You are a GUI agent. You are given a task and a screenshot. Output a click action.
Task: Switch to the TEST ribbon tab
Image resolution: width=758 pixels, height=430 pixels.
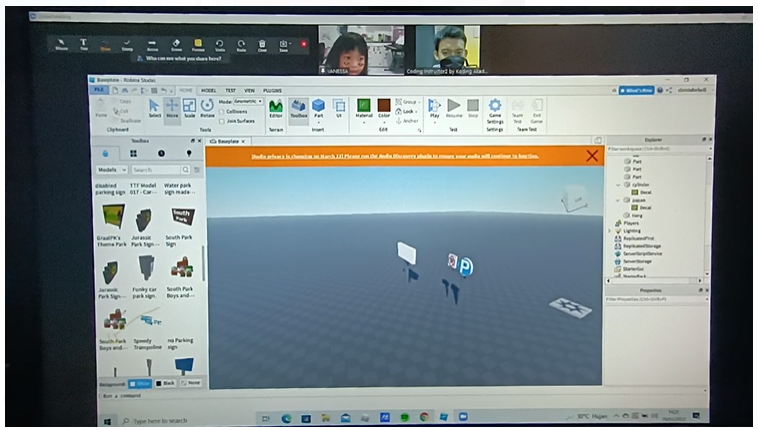[x=230, y=91]
